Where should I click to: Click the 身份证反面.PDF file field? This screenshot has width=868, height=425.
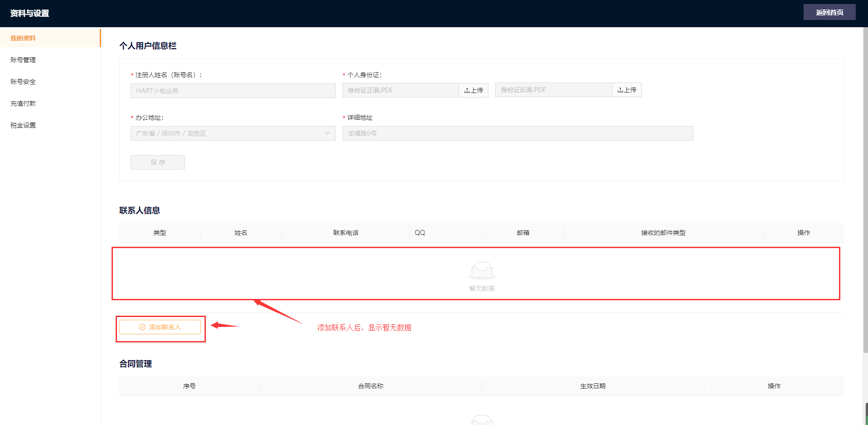point(553,90)
